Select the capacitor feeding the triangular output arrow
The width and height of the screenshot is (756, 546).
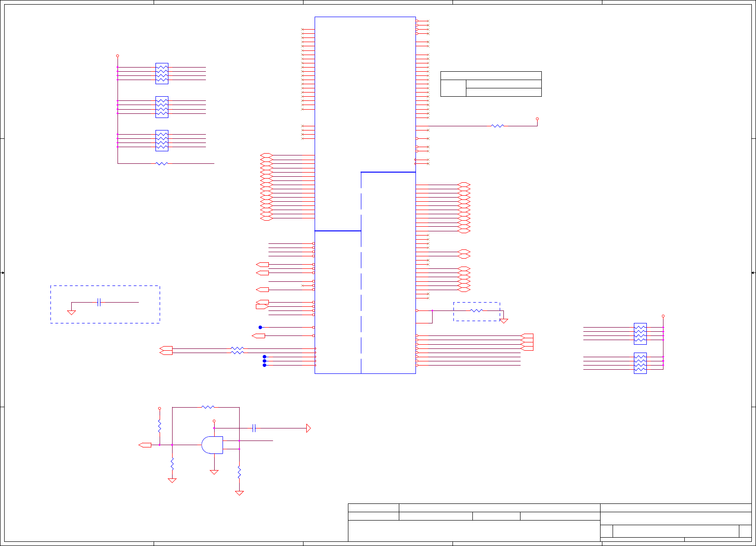(x=254, y=428)
